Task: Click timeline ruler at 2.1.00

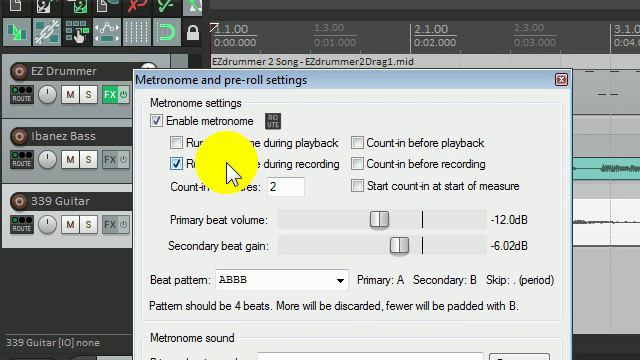Action: (x=431, y=29)
